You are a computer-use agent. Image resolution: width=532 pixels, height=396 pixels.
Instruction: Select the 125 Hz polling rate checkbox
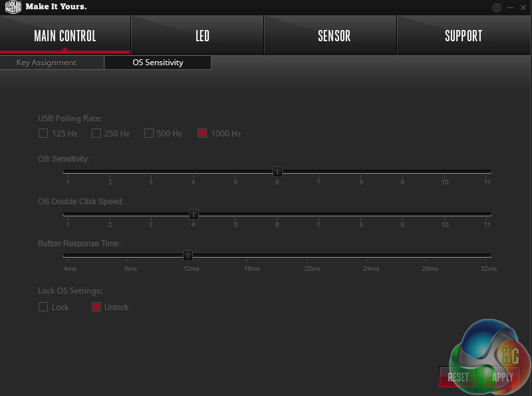click(x=43, y=133)
